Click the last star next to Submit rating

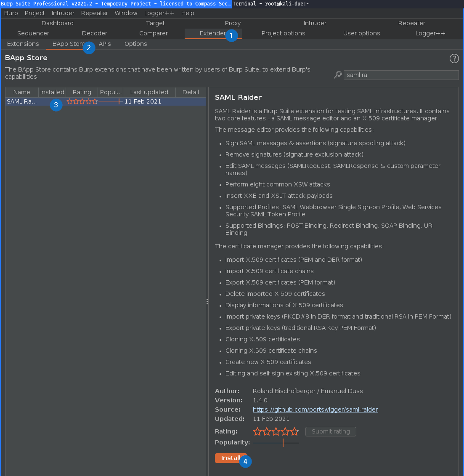click(295, 431)
